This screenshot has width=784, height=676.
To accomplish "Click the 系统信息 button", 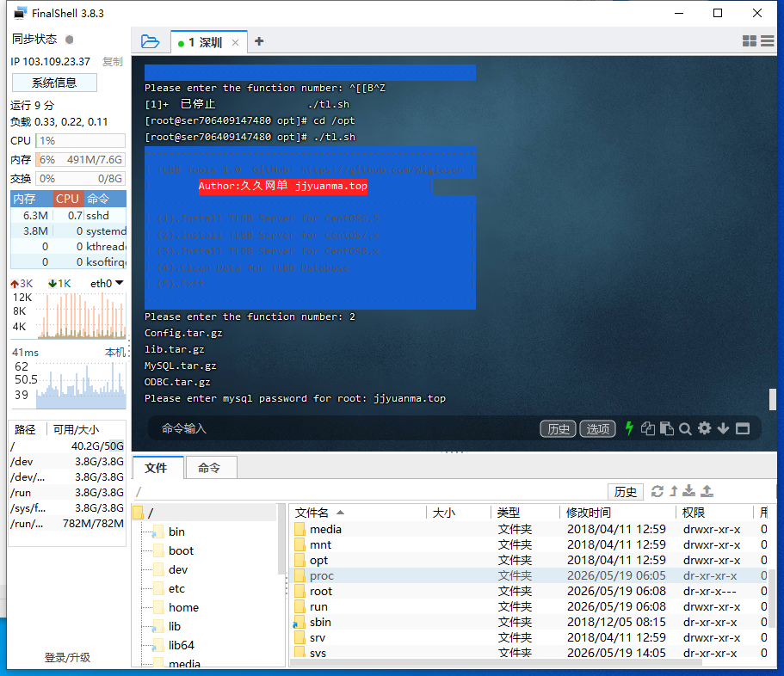I will pos(54,83).
